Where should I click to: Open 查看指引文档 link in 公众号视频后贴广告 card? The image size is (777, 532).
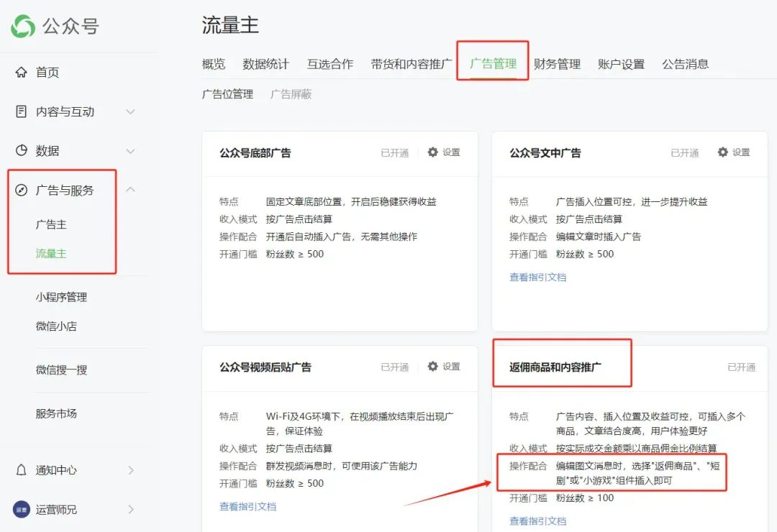click(x=247, y=506)
